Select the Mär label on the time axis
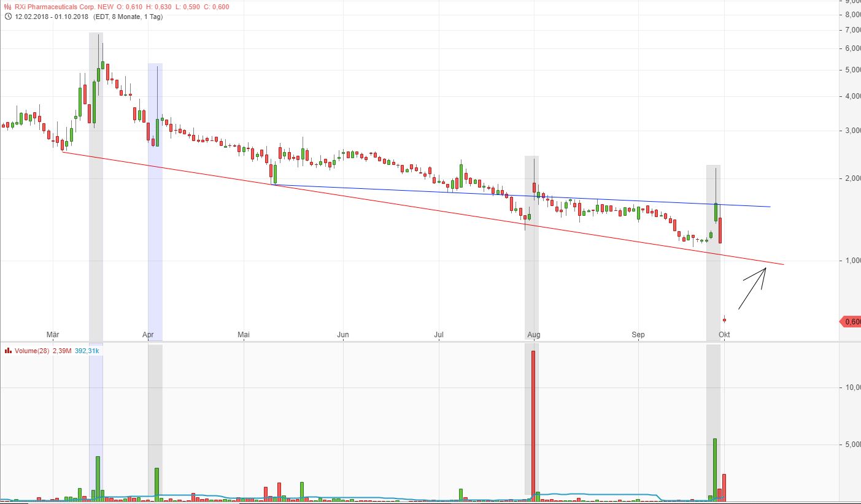The height and width of the screenshot is (504, 861). 53,335
